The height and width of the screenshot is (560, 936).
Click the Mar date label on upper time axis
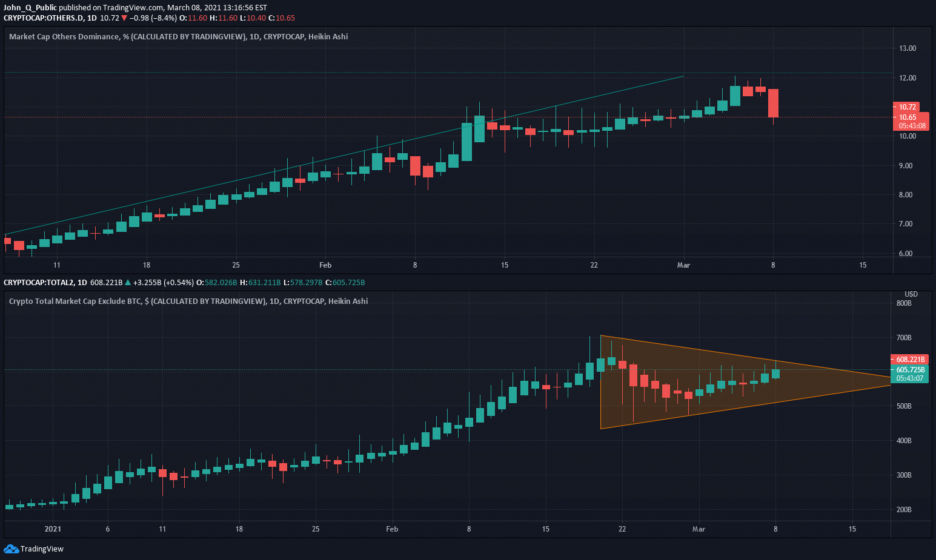tap(683, 265)
